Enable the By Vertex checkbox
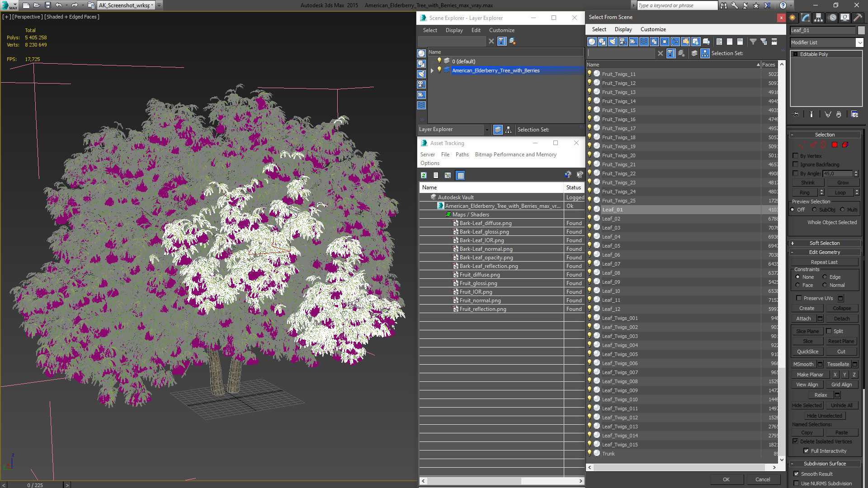Screen dimensions: 868x488 796,156
